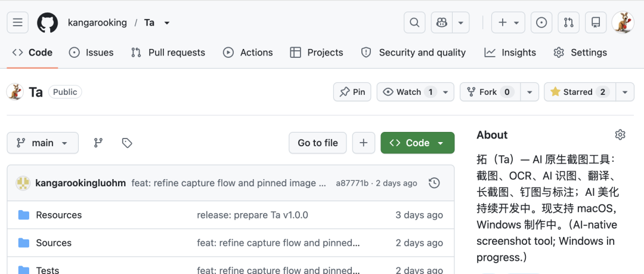Viewport: 644px width, 274px height.
Task: Click the repository avatar beside the Ta title
Action: pos(15,92)
